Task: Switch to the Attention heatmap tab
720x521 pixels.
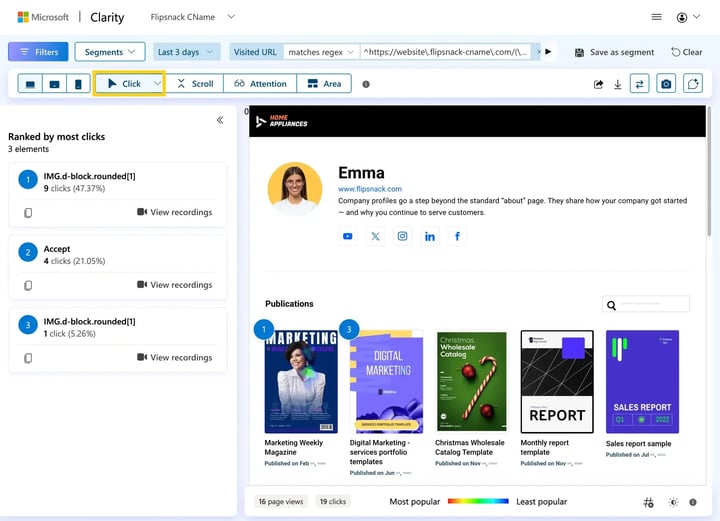Action: pos(260,84)
